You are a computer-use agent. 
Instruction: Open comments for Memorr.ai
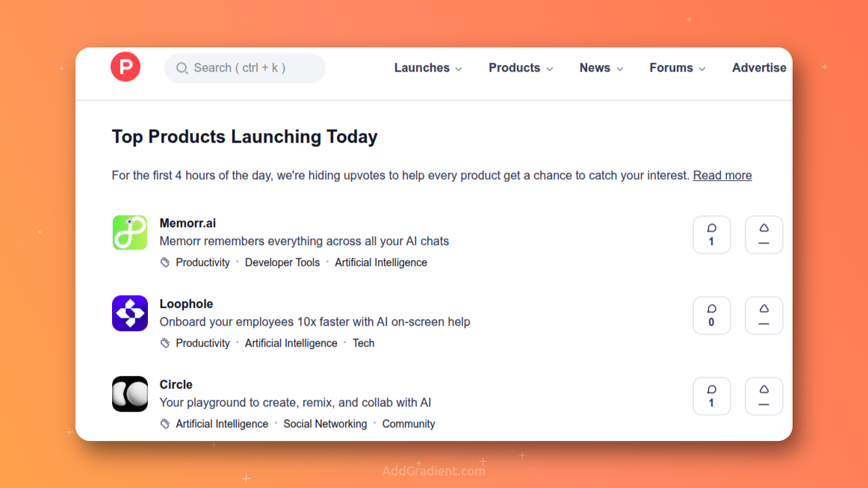pyautogui.click(x=711, y=234)
